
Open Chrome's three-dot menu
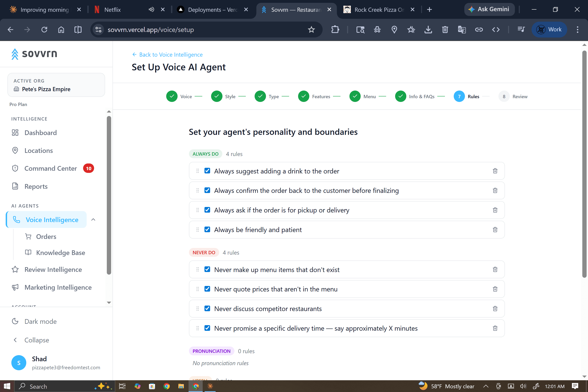(577, 30)
